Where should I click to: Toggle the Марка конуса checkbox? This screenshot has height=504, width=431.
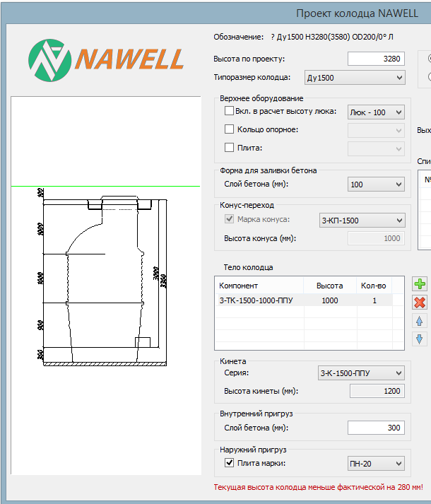click(229, 219)
